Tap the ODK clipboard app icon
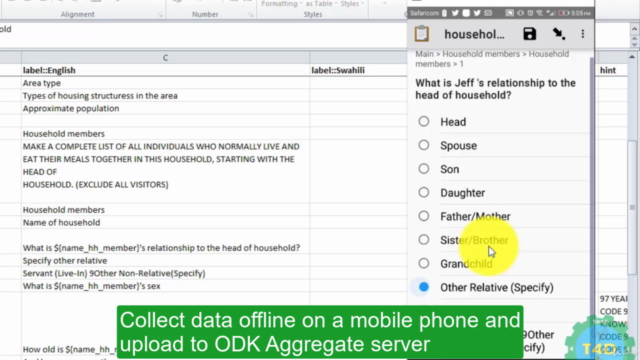This screenshot has height=360, width=640. pyautogui.click(x=422, y=34)
